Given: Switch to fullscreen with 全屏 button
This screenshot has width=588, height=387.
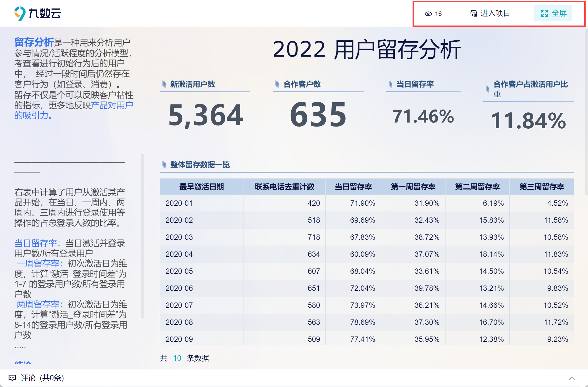Looking at the screenshot, I should [x=553, y=13].
